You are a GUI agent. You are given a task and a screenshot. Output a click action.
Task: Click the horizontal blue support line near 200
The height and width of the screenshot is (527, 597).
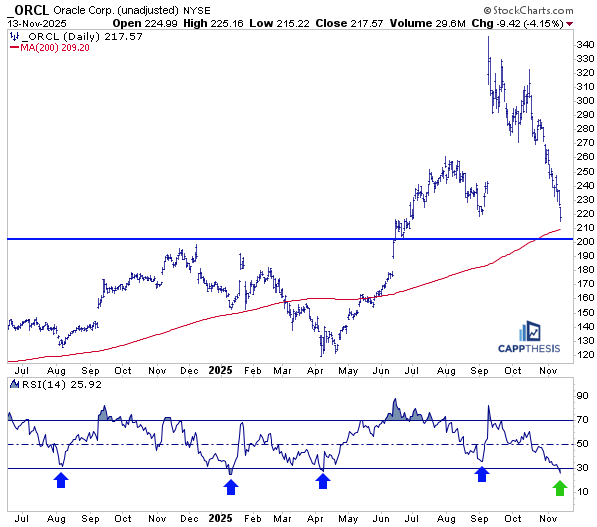point(290,239)
